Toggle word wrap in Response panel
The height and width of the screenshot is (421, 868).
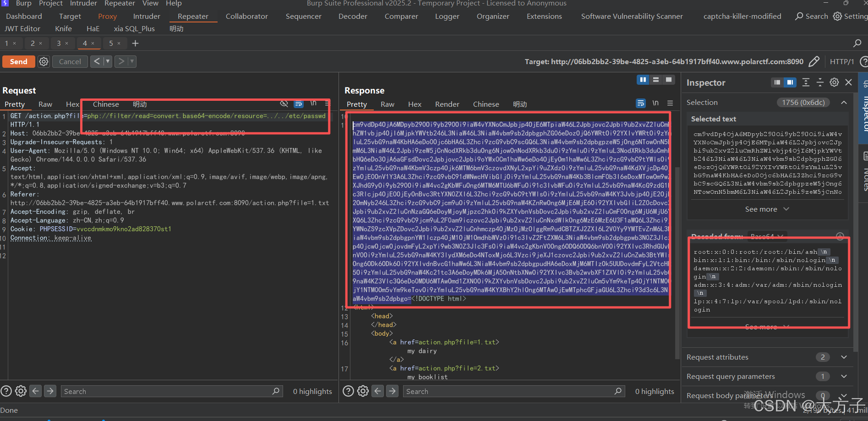(641, 103)
